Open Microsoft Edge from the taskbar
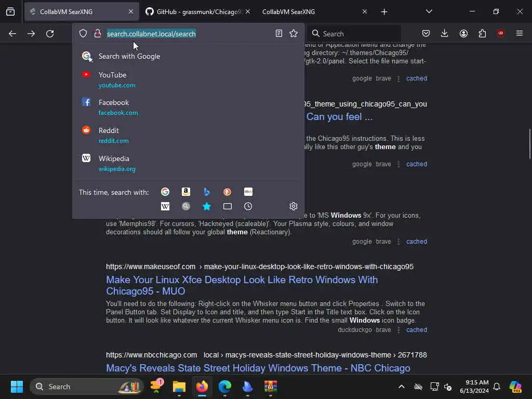532x399 pixels. 224,387
